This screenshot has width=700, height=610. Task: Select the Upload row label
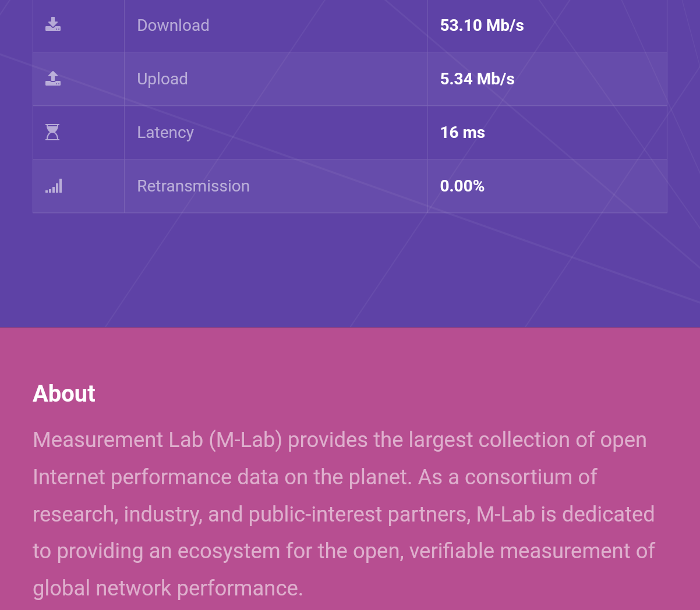[162, 79]
